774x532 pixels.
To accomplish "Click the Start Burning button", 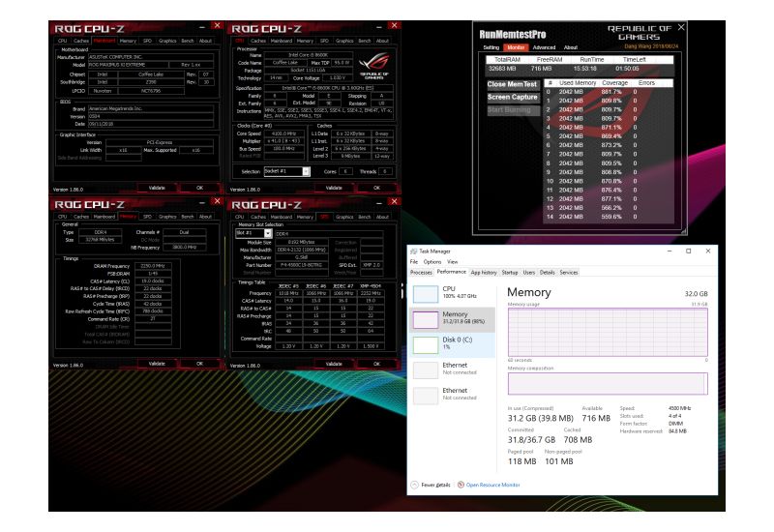I will coord(513,110).
